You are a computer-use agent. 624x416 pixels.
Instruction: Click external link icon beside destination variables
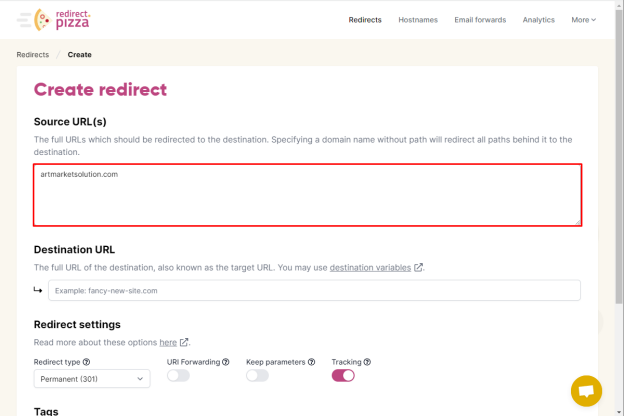pos(418,268)
